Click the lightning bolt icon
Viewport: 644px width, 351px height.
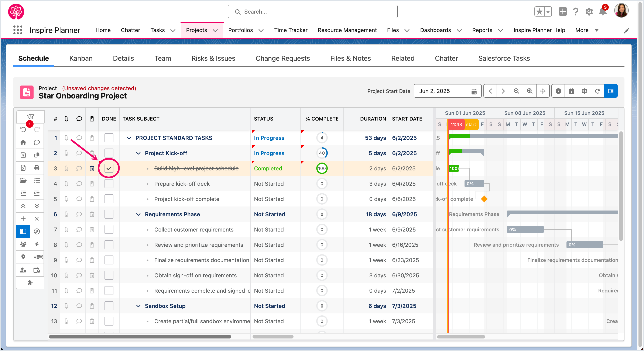pos(37,244)
